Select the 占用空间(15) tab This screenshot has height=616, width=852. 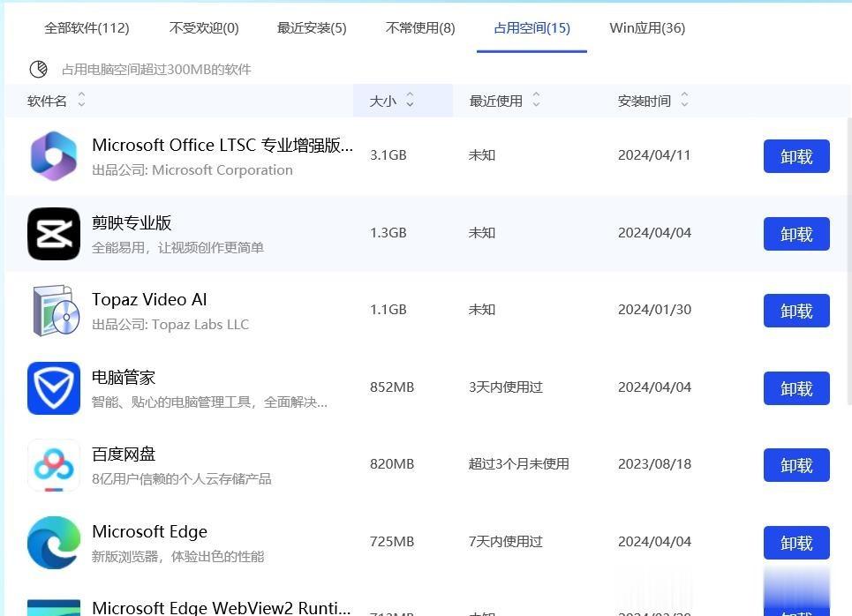tap(532, 27)
